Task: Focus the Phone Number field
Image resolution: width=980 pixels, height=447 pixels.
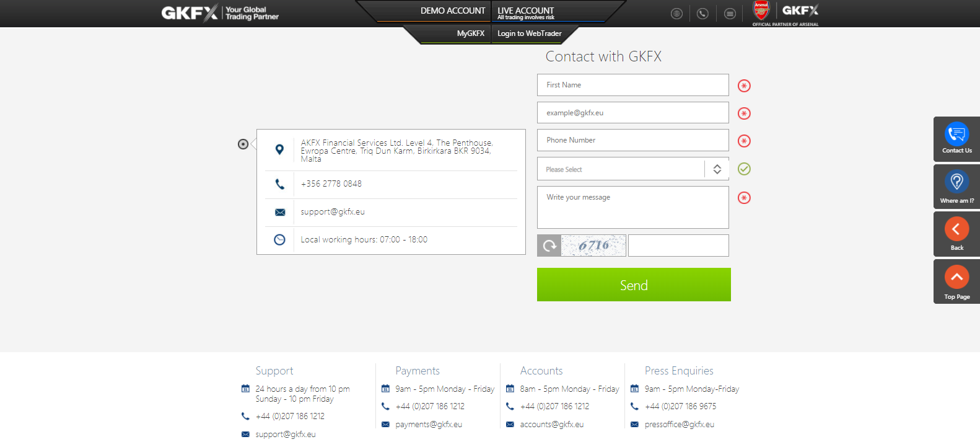Action: [x=632, y=140]
